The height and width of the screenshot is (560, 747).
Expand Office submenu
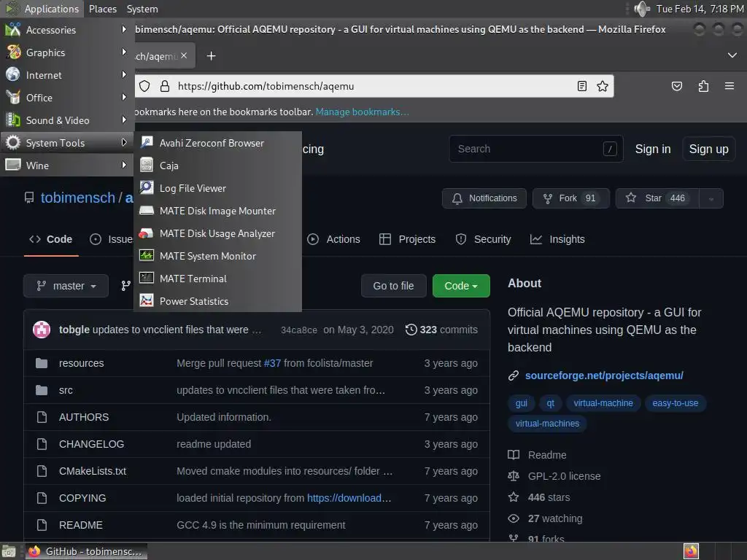pyautogui.click(x=66, y=98)
